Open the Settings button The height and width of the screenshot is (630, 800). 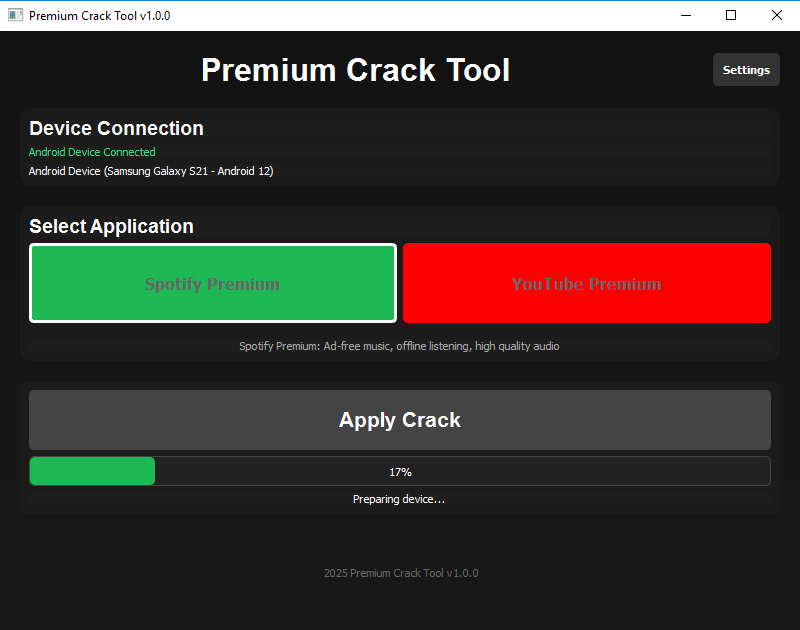click(746, 70)
